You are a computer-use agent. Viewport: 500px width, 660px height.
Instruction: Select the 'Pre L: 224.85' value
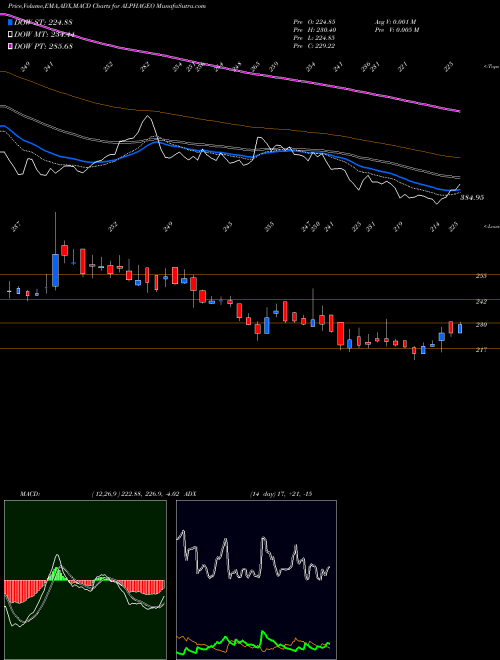tap(314, 38)
